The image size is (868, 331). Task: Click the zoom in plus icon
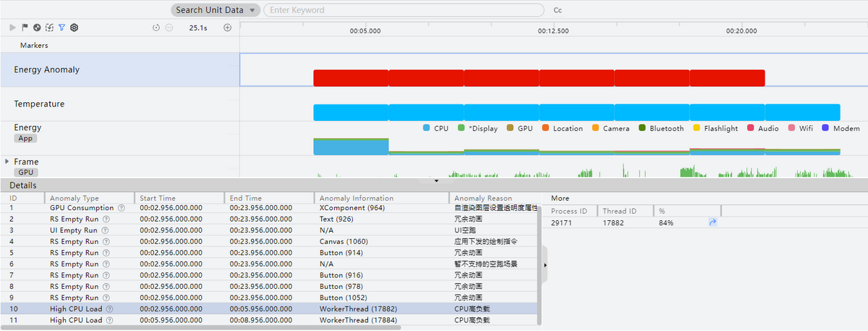pyautogui.click(x=227, y=28)
